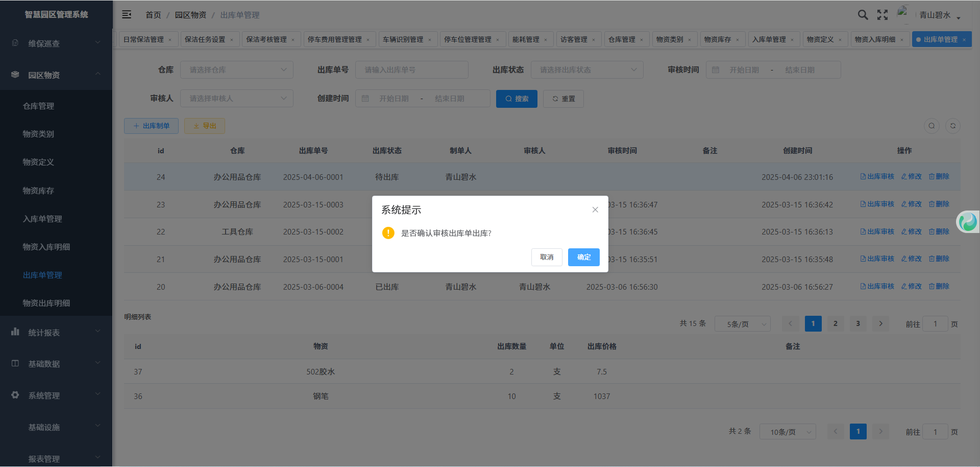Click 删除 link for row id 20
The width and height of the screenshot is (980, 467).
pos(939,286)
